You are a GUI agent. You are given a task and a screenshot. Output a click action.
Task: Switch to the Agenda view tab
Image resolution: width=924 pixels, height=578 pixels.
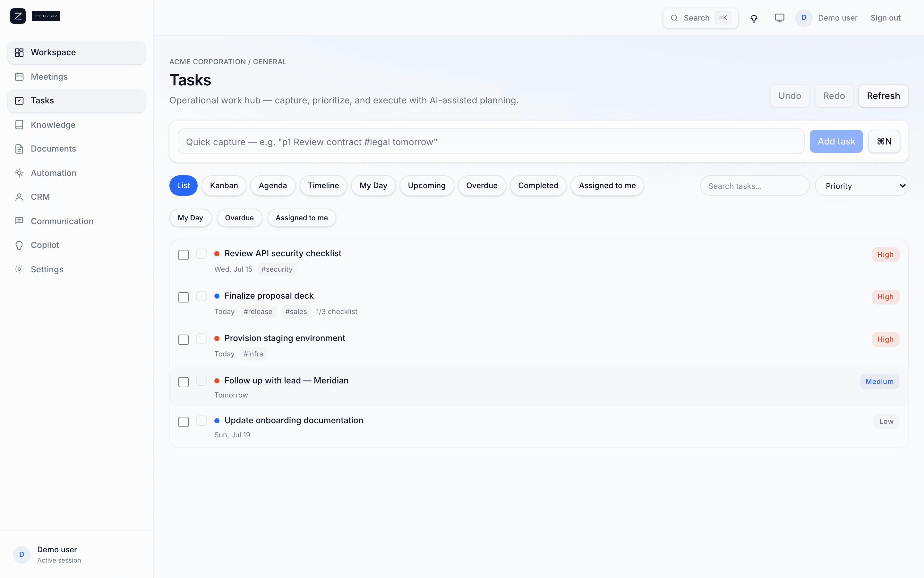point(273,185)
